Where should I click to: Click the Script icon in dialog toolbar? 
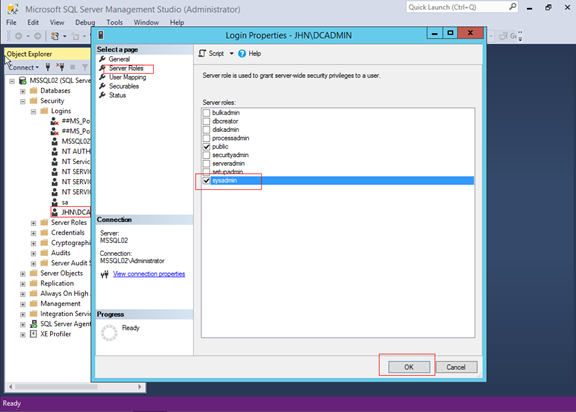click(202, 54)
